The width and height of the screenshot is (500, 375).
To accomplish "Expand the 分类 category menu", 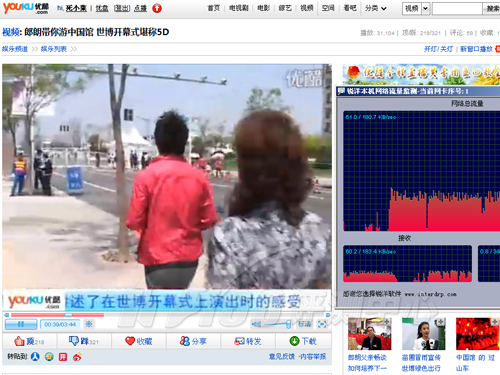I will (376, 8).
